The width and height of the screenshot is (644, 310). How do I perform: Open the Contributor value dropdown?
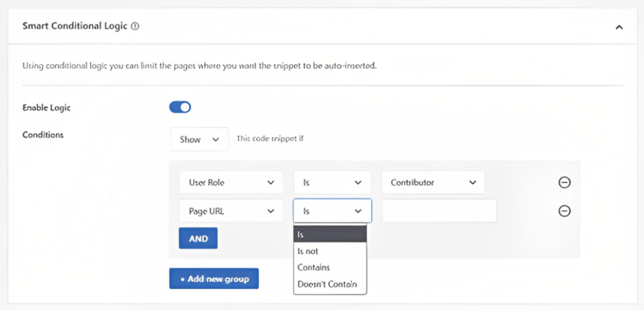click(433, 182)
